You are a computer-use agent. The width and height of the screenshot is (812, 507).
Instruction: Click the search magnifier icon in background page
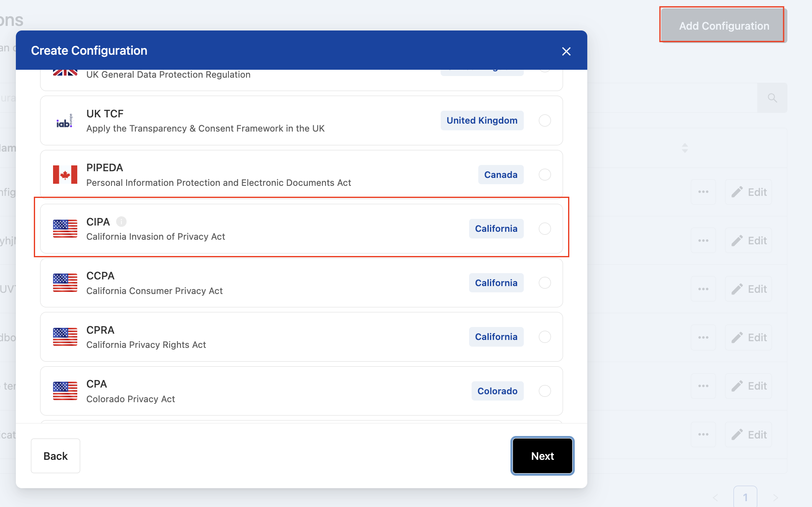[x=772, y=98]
